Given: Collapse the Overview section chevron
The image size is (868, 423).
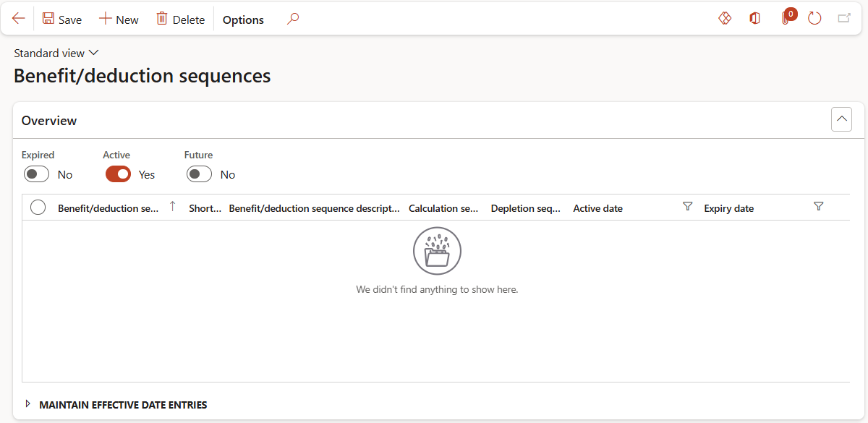Looking at the screenshot, I should point(841,119).
